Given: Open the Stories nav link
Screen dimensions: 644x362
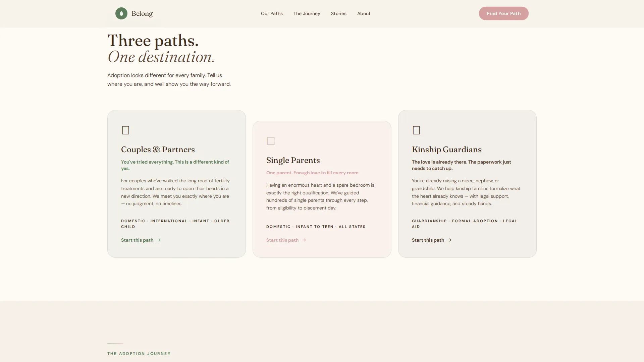Looking at the screenshot, I should [338, 13].
